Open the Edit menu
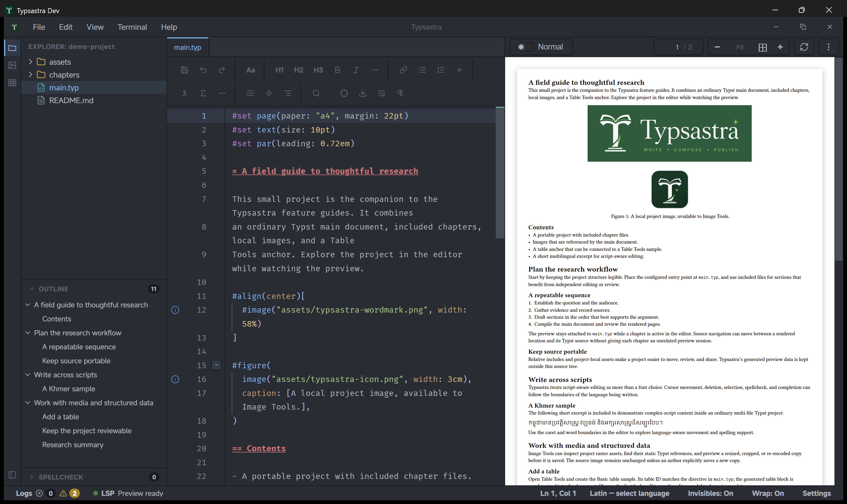This screenshot has height=504, width=847. coord(66,27)
